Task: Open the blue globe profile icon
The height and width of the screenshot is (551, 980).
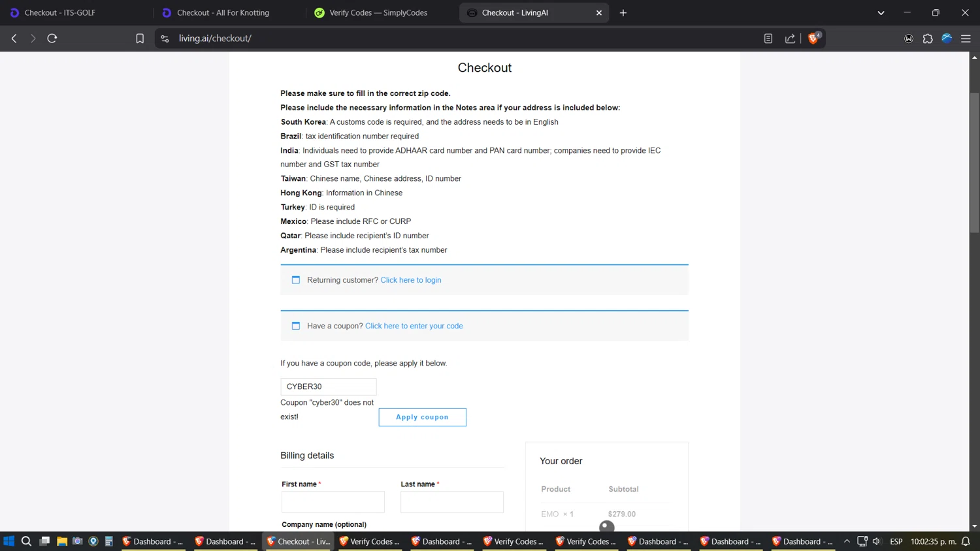Action: (x=947, y=39)
